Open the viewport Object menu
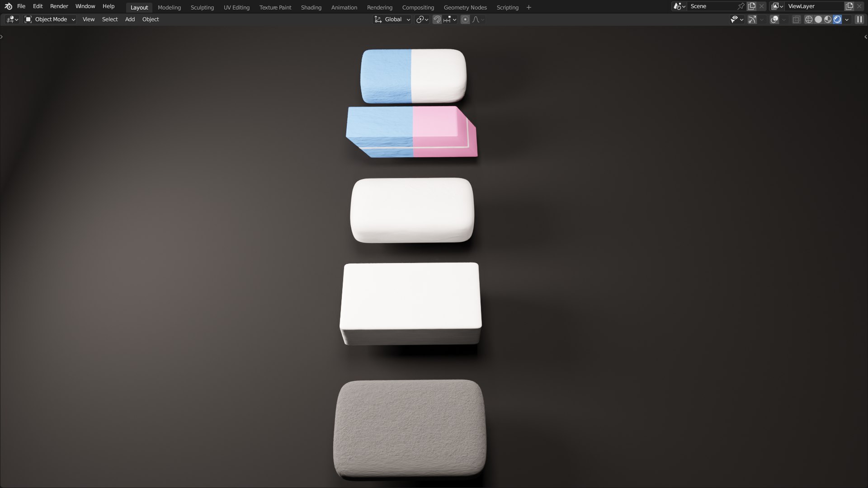 pos(151,19)
